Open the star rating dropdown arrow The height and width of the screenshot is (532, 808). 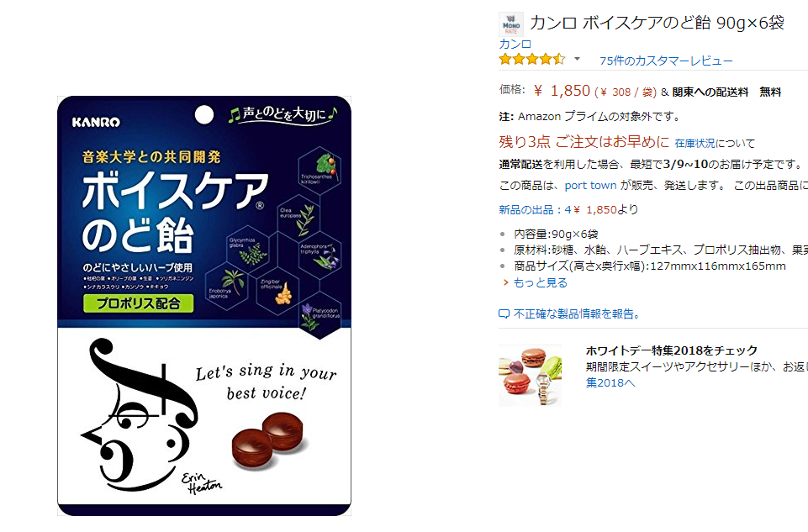click(577, 59)
